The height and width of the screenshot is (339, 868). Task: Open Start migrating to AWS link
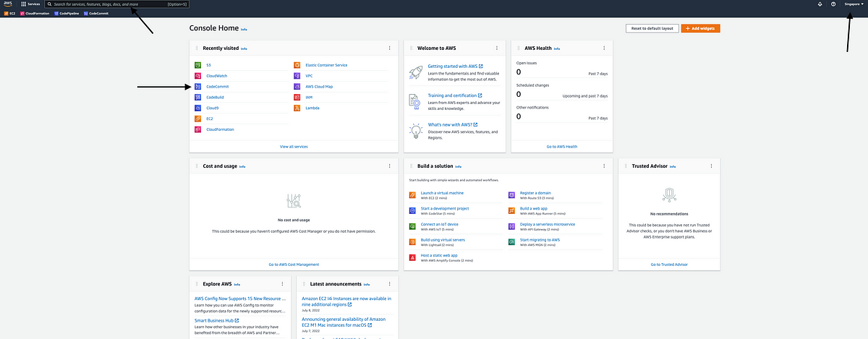point(540,239)
